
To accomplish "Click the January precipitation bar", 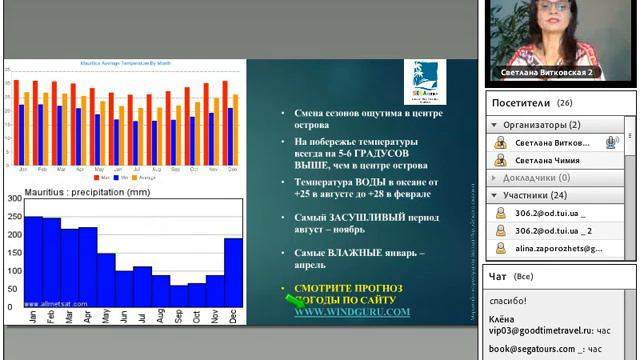I will 33,262.
